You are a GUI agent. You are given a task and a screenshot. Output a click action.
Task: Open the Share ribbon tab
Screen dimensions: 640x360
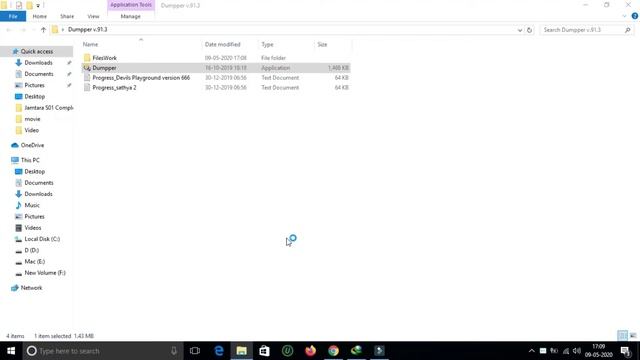[x=67, y=16]
